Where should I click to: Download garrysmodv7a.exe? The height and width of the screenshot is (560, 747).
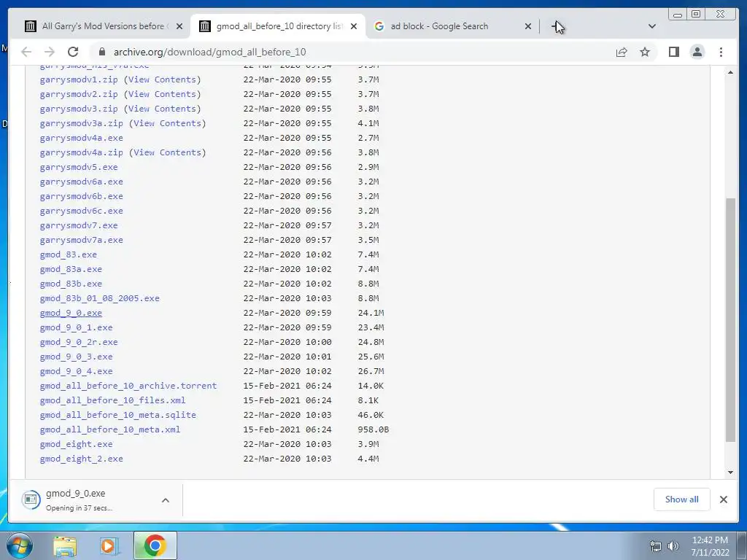point(82,240)
